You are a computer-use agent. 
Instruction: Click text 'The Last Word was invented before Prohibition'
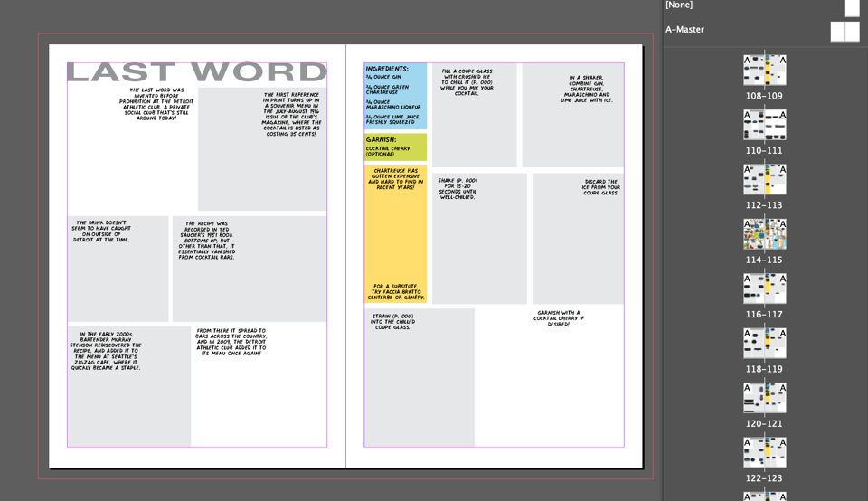156,104
